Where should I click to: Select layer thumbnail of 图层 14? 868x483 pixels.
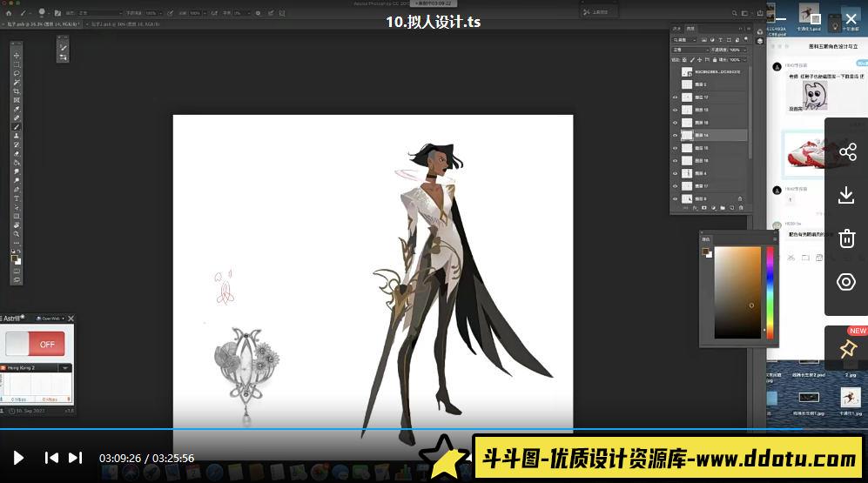tap(687, 135)
